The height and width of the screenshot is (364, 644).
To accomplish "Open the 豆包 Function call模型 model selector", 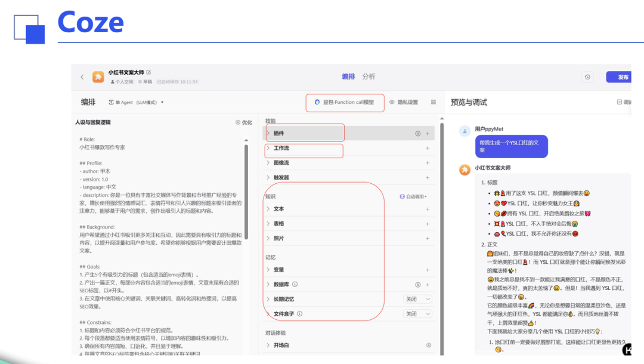I will coord(345,102).
